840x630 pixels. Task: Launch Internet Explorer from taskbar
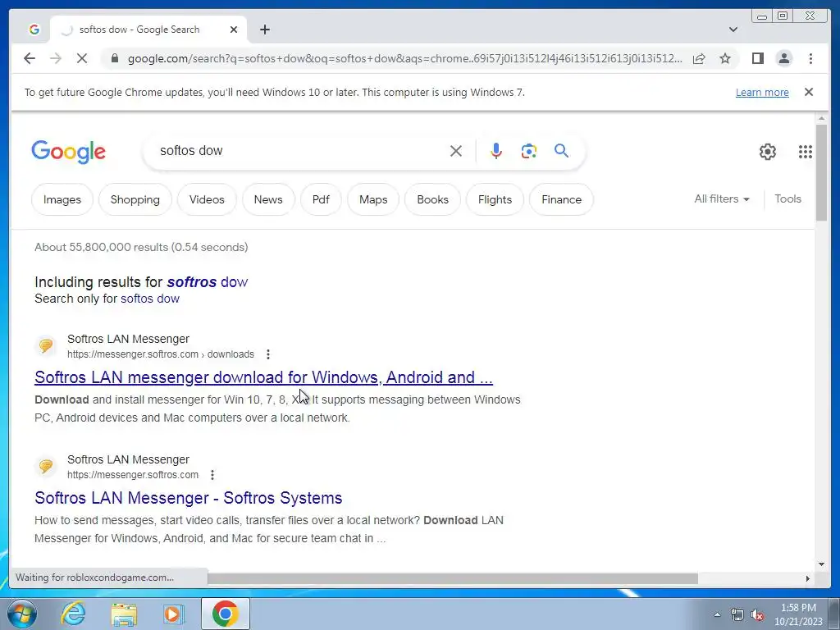click(73, 614)
